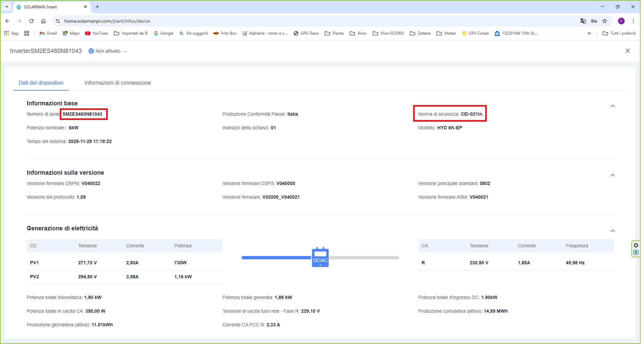The width and height of the screenshot is (644, 344).
Task: Collapse the Informazioni base section
Action: (612, 106)
